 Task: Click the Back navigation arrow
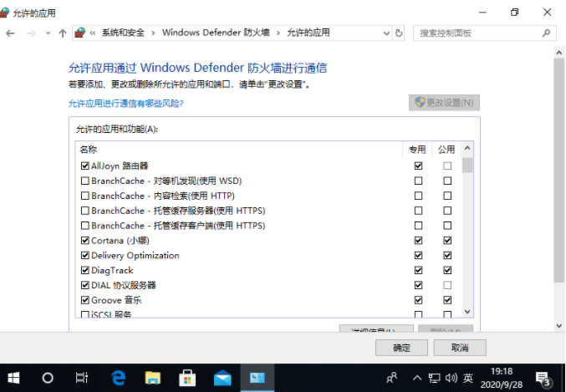10,33
